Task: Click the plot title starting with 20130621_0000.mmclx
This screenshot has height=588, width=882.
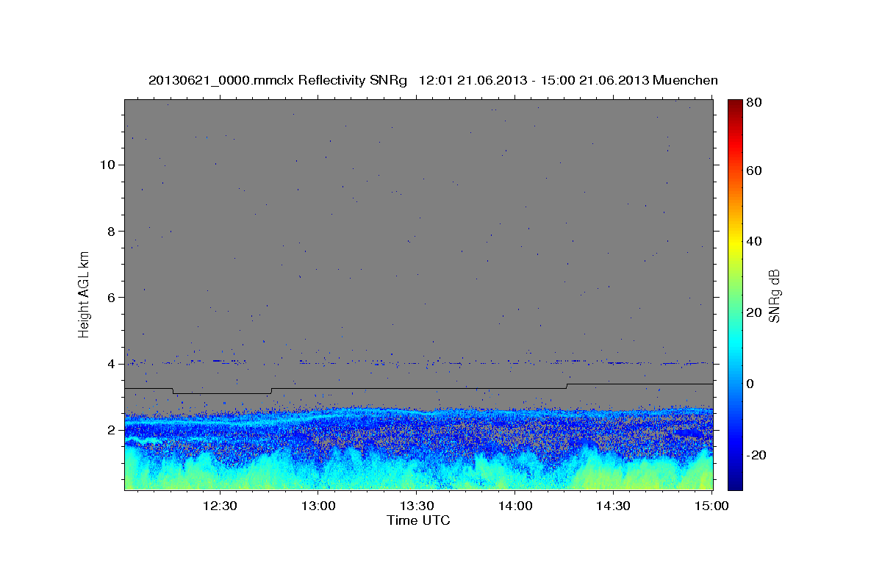Action: click(433, 81)
